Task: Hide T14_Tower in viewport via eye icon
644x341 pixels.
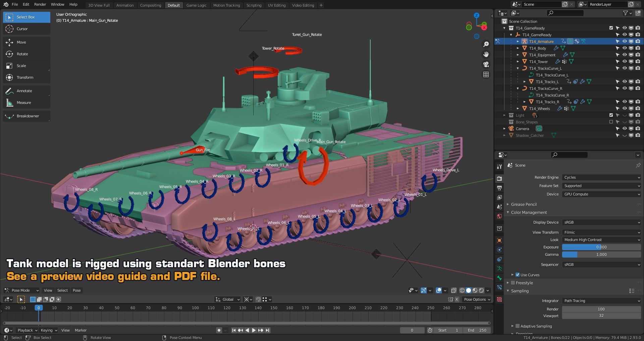Action: click(625, 62)
